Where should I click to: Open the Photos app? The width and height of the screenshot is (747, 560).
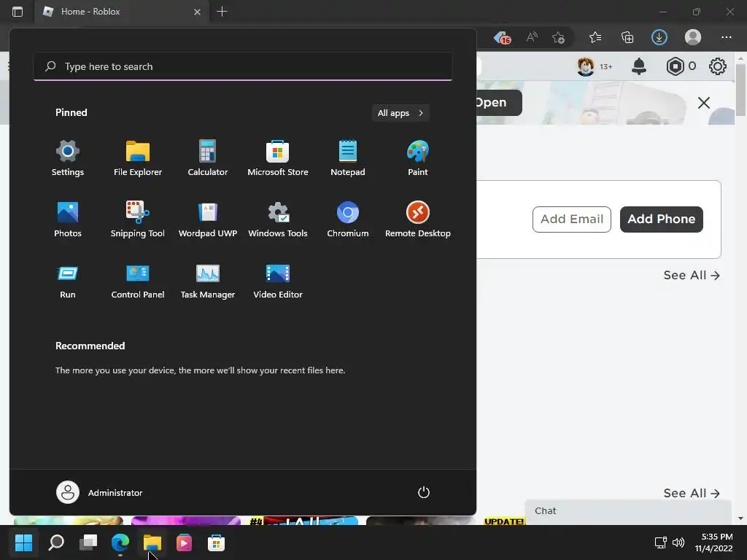coord(68,219)
